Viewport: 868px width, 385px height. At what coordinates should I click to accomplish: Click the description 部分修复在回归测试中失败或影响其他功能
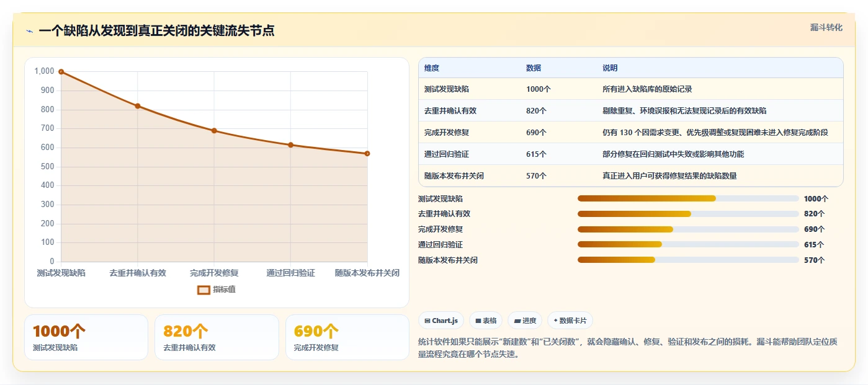673,154
